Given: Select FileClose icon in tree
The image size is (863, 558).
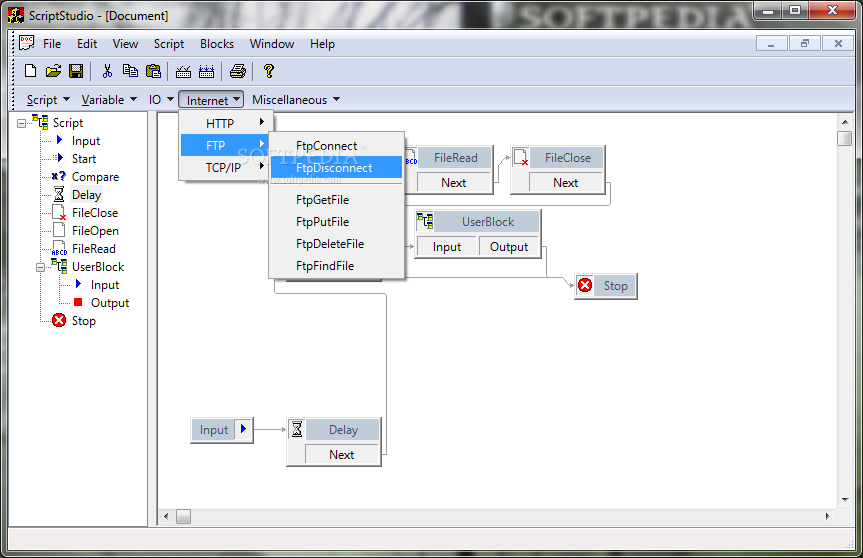Looking at the screenshot, I should (59, 212).
